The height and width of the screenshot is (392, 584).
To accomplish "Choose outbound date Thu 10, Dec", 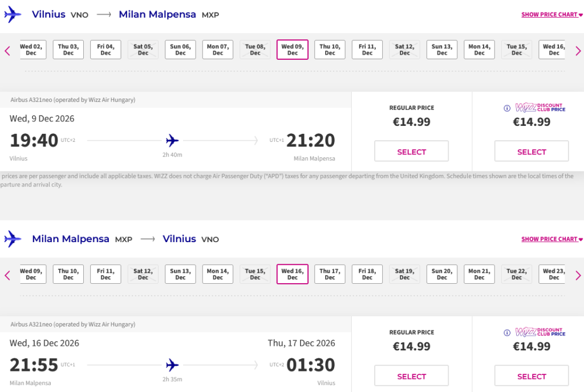I will (330, 50).
